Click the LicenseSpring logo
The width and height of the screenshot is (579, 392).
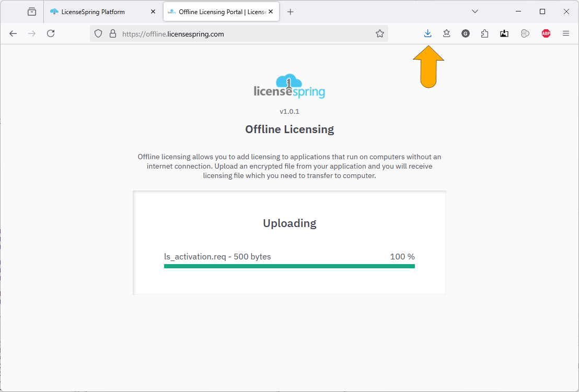pyautogui.click(x=289, y=86)
